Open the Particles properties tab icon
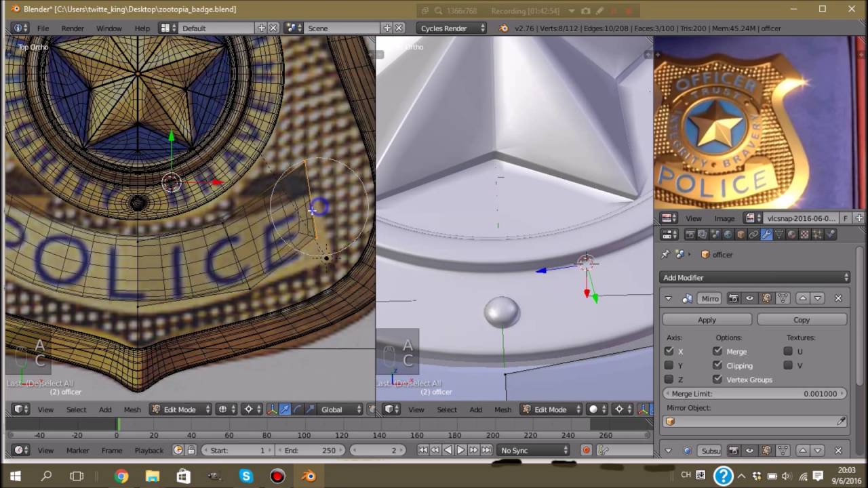 click(817, 235)
